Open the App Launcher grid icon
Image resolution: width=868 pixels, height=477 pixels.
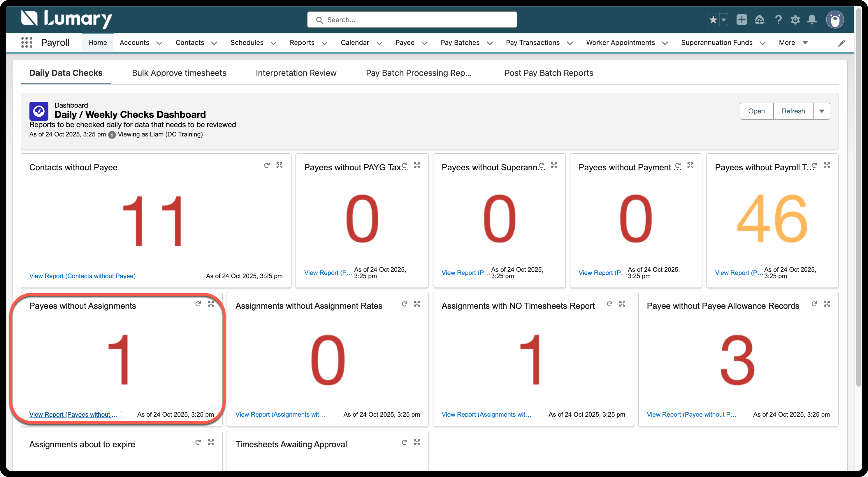(x=27, y=43)
